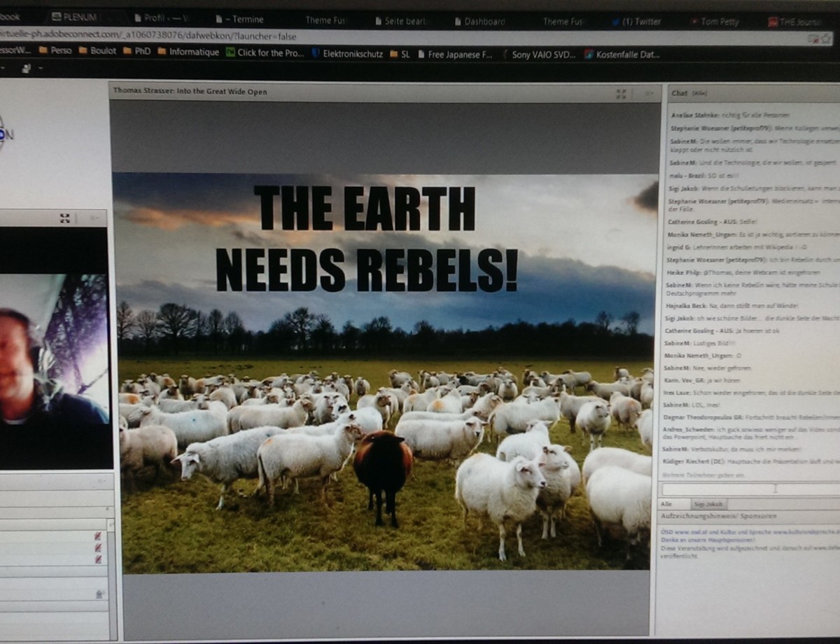Open the 'Sigi Jakob' private chat tab
The width and height of the screenshot is (840, 644).
708,504
